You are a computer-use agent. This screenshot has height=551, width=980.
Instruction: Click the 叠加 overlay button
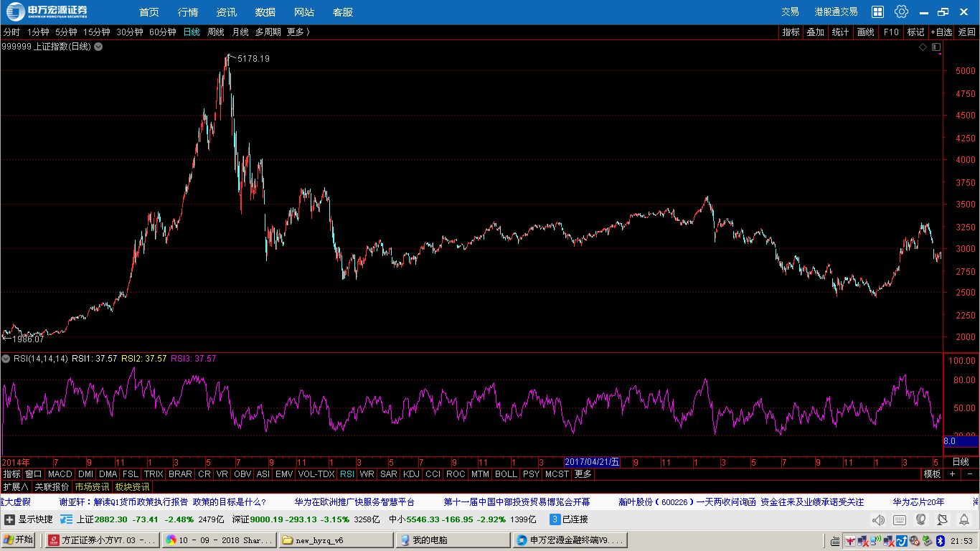[816, 32]
